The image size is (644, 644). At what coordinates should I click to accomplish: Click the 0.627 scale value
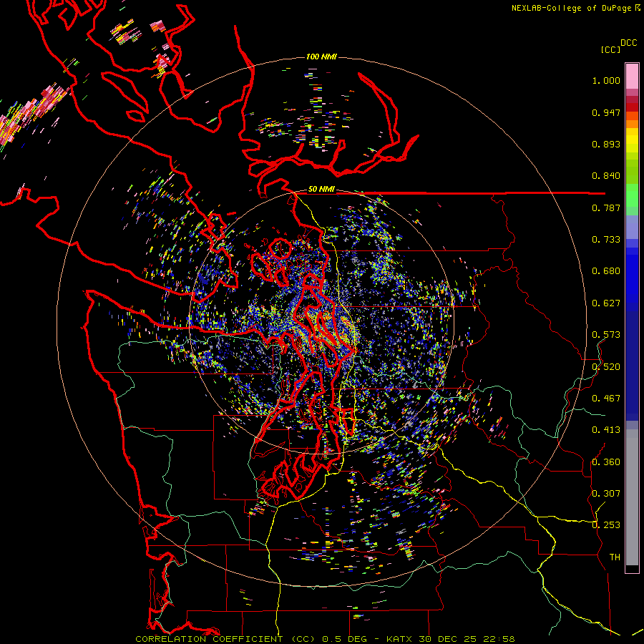pyautogui.click(x=606, y=303)
